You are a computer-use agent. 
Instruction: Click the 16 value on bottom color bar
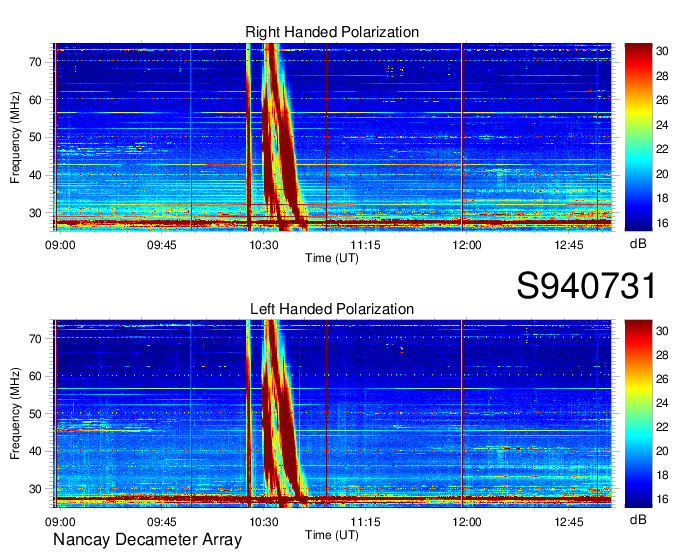(x=662, y=500)
